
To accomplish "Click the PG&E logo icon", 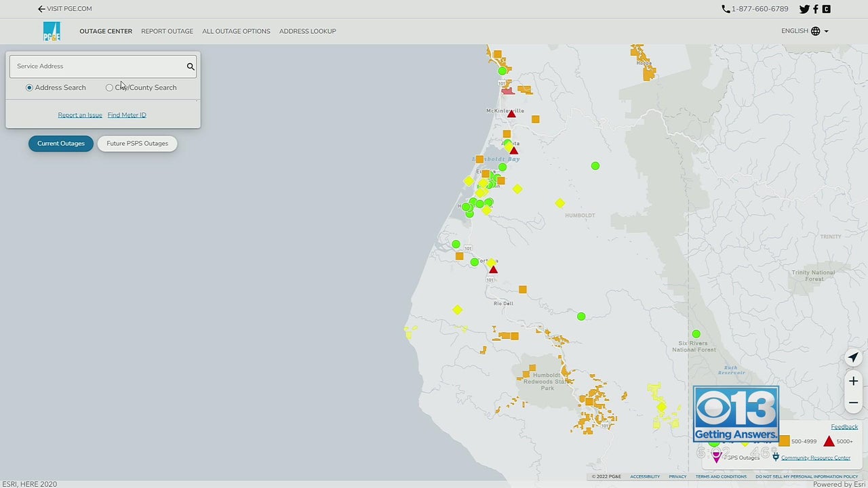I will pyautogui.click(x=52, y=31).
